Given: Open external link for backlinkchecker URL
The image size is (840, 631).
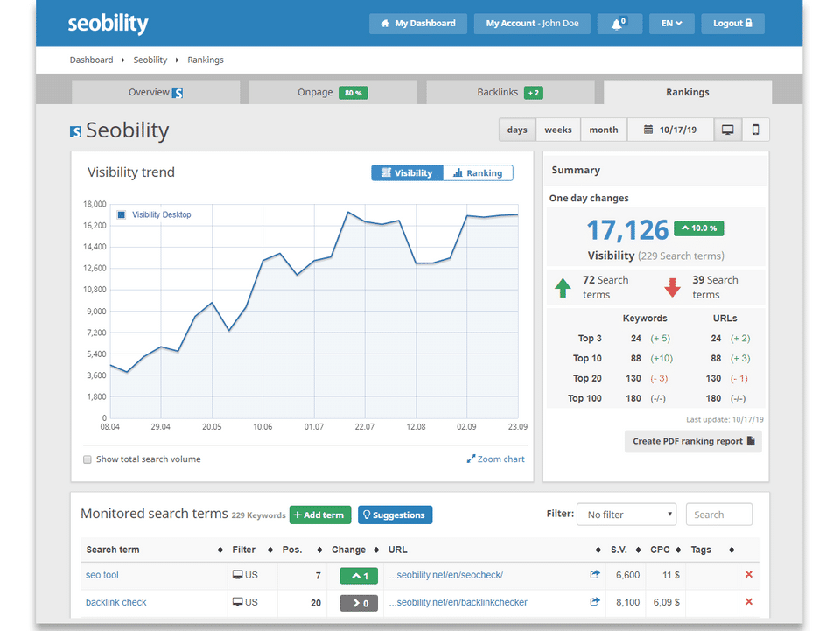Looking at the screenshot, I should (x=595, y=601).
